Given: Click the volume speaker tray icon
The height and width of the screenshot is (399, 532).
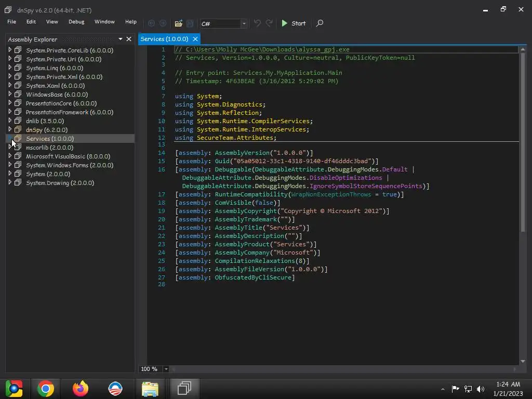Looking at the screenshot, I should click(481, 389).
